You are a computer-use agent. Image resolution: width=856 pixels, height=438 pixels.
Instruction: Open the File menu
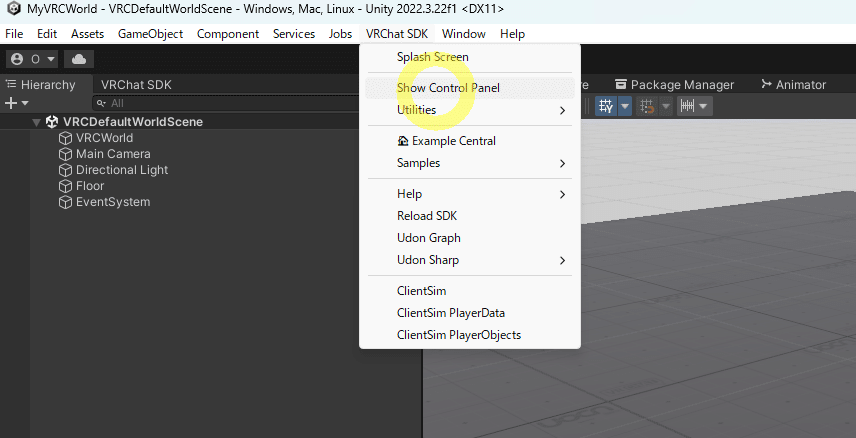(x=14, y=34)
